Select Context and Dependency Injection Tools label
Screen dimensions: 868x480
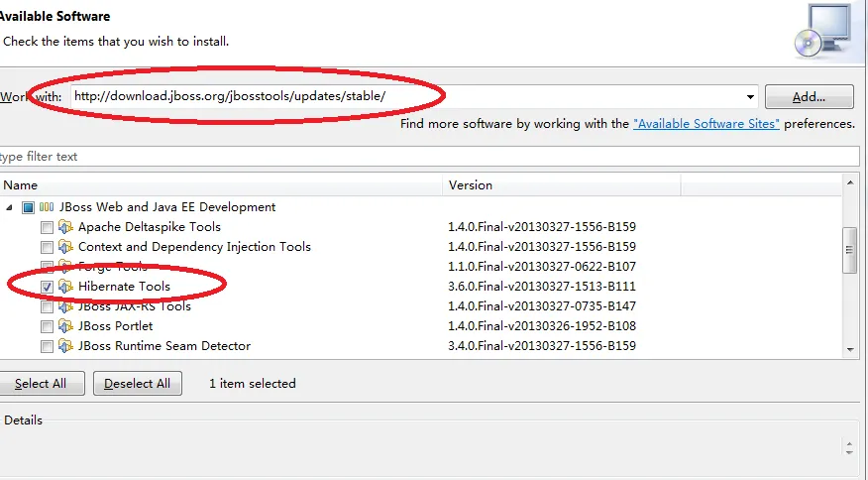click(194, 247)
